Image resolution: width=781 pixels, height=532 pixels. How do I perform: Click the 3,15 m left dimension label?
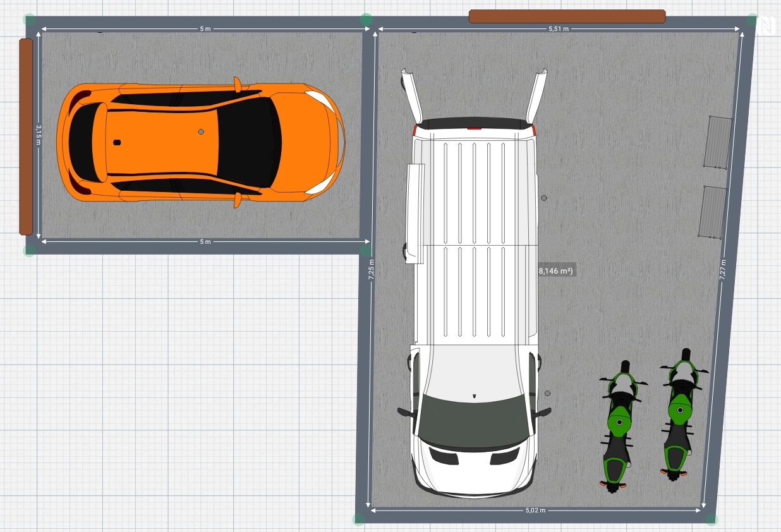[38, 135]
